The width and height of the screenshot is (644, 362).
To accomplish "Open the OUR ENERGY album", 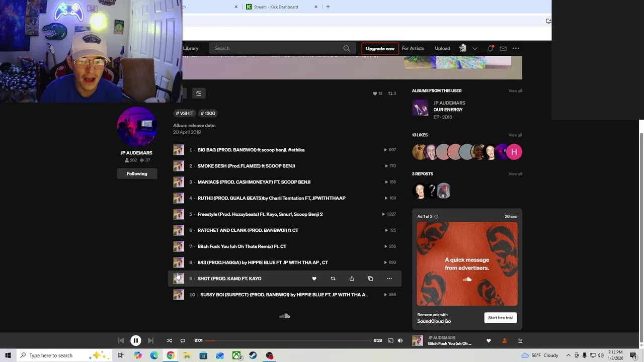I will pyautogui.click(x=448, y=110).
